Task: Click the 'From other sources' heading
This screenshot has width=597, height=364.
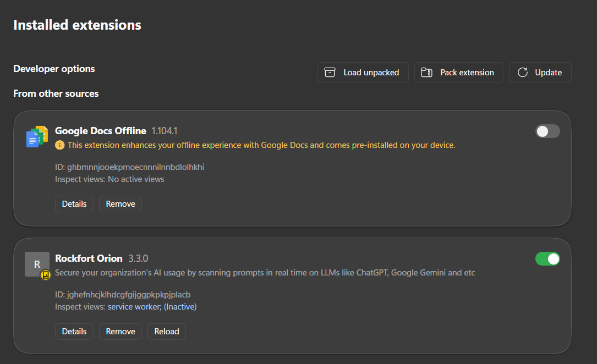Action: (56, 93)
